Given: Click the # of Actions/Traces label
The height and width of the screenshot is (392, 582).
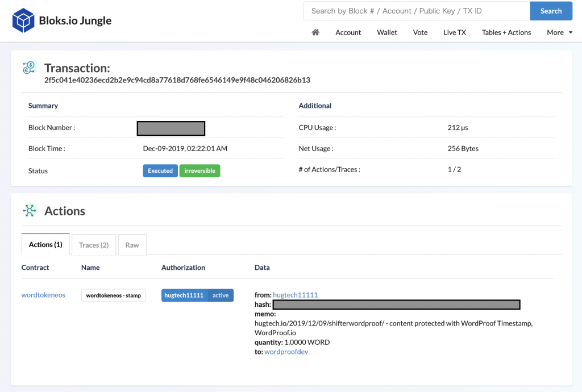Looking at the screenshot, I should point(329,169).
